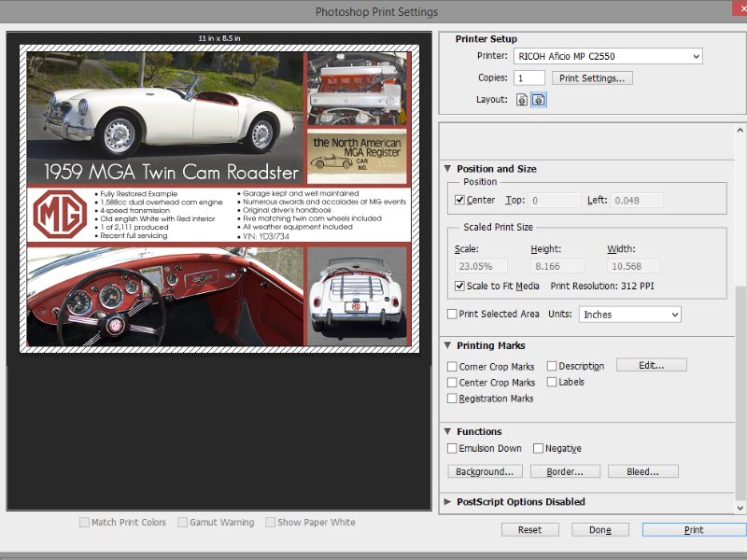The height and width of the screenshot is (560, 747).
Task: Collapse the Printing Marks section
Action: pyautogui.click(x=448, y=346)
